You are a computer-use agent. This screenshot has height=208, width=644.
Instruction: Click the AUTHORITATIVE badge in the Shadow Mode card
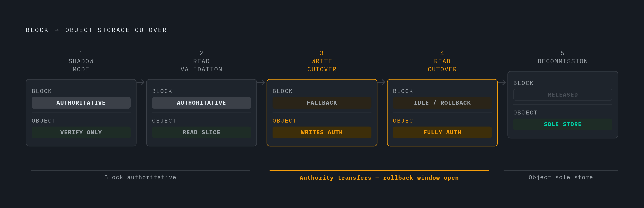81,103
